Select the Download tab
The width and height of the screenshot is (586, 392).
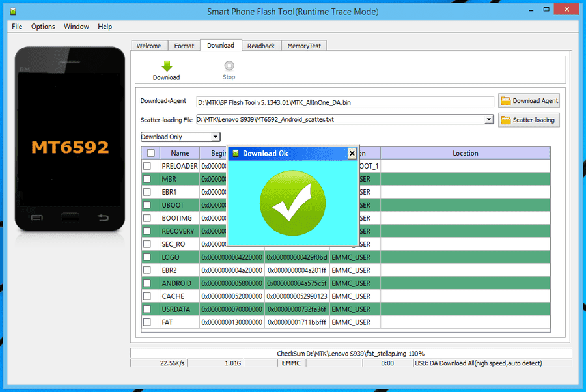(221, 45)
